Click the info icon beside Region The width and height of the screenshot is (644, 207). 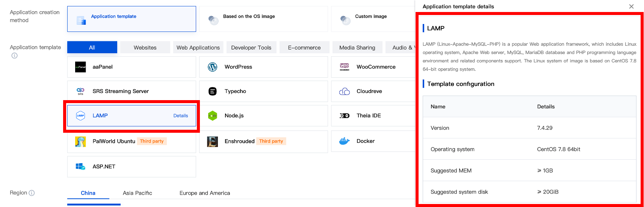coord(32,193)
